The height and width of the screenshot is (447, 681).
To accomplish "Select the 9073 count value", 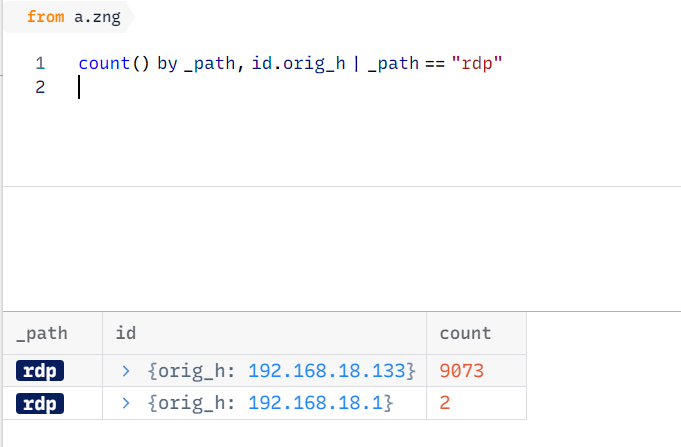I will 461,371.
